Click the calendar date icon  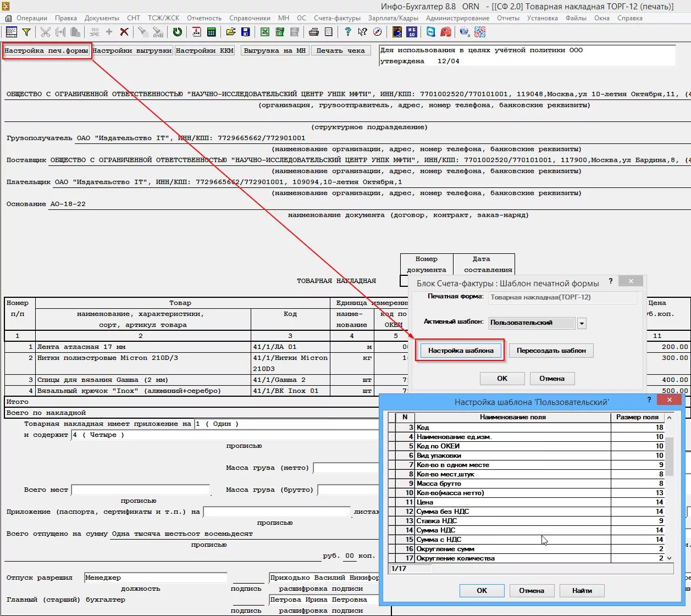coord(196,32)
